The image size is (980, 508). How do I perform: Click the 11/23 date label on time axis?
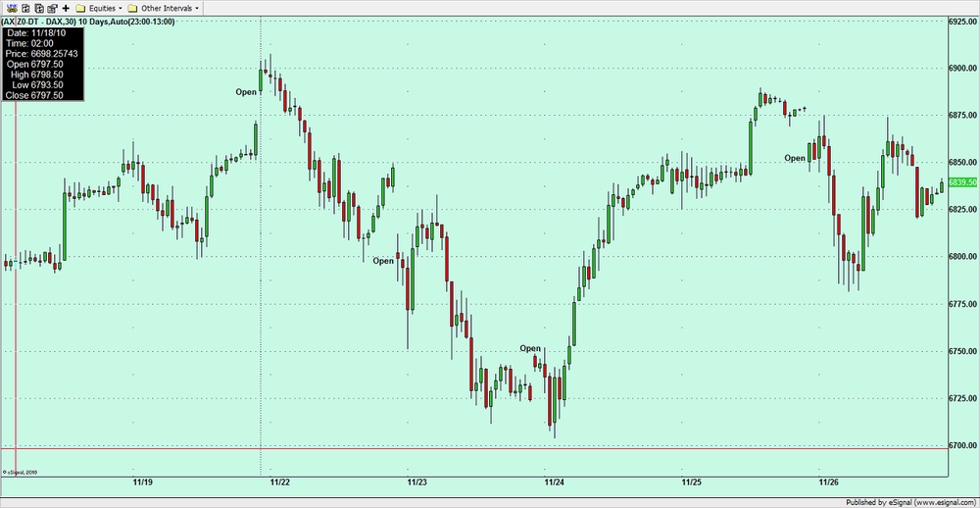[416, 483]
